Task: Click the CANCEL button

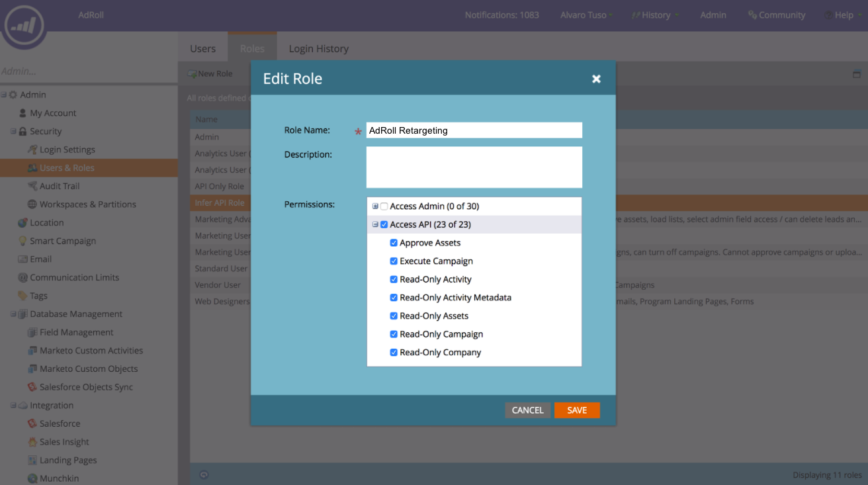Action: (x=527, y=410)
